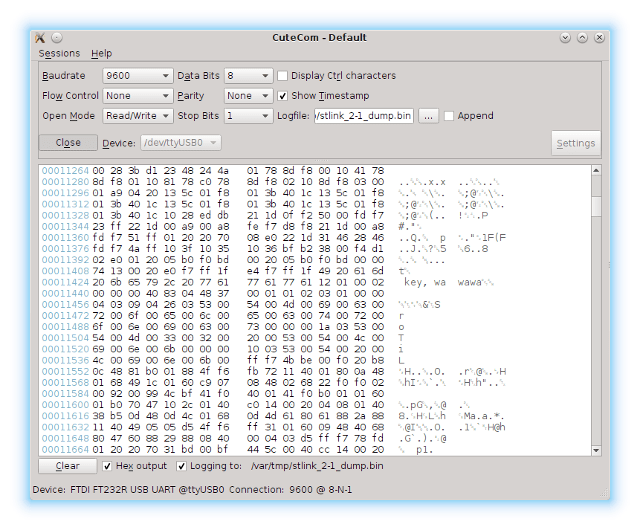Open the Flow Control dropdown
This screenshot has width=640, height=530.
click(x=138, y=96)
